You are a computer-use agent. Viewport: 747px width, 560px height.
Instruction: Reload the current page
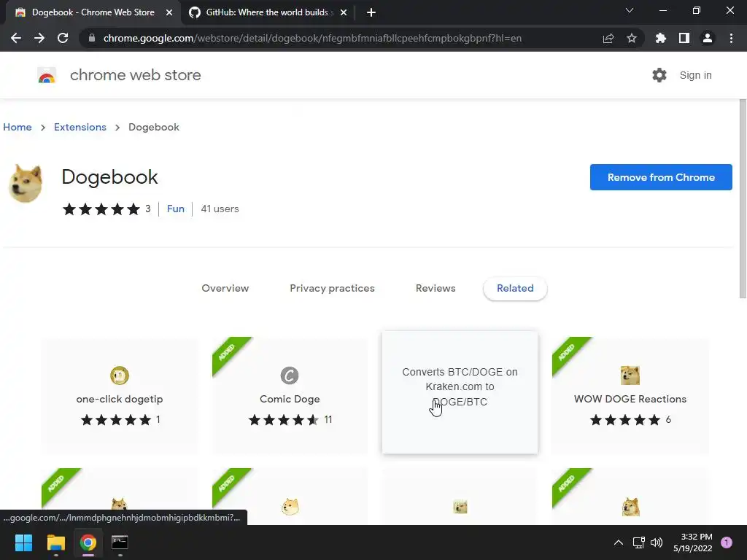tap(63, 38)
